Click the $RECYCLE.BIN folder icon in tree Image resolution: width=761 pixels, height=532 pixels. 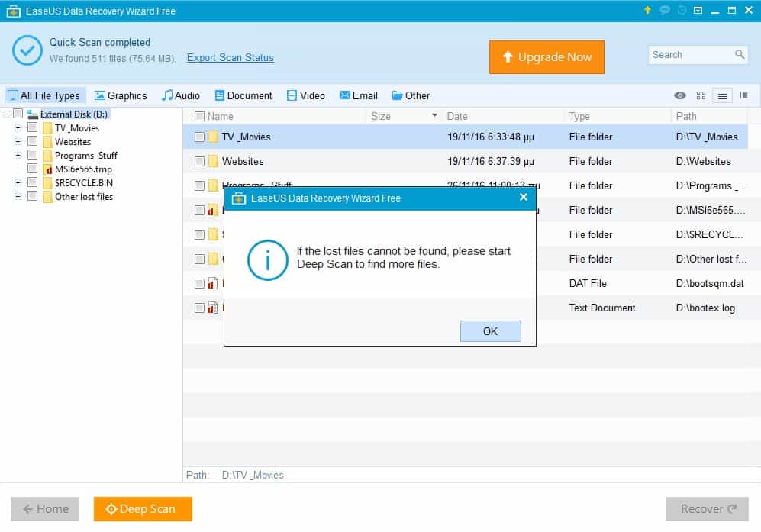[47, 183]
